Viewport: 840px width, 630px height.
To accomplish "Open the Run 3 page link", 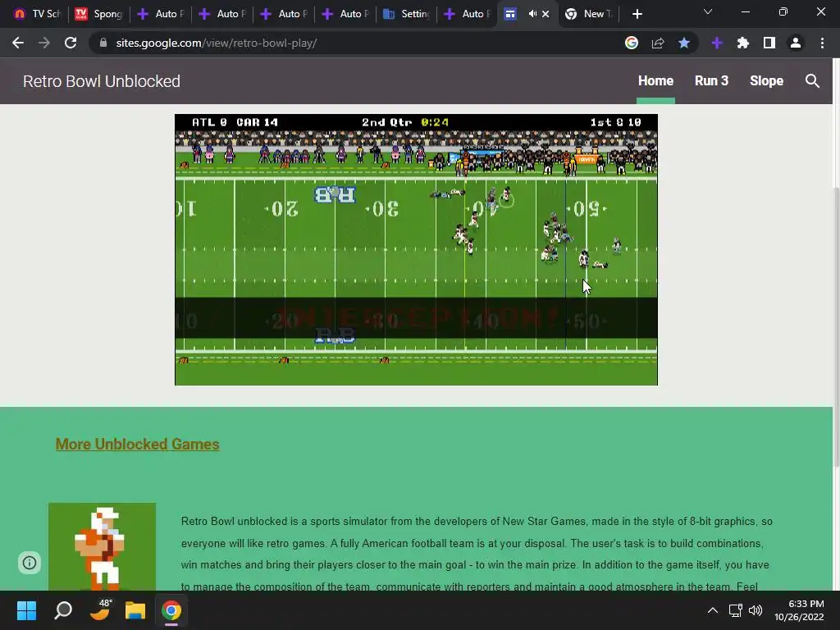I will pyautogui.click(x=711, y=81).
